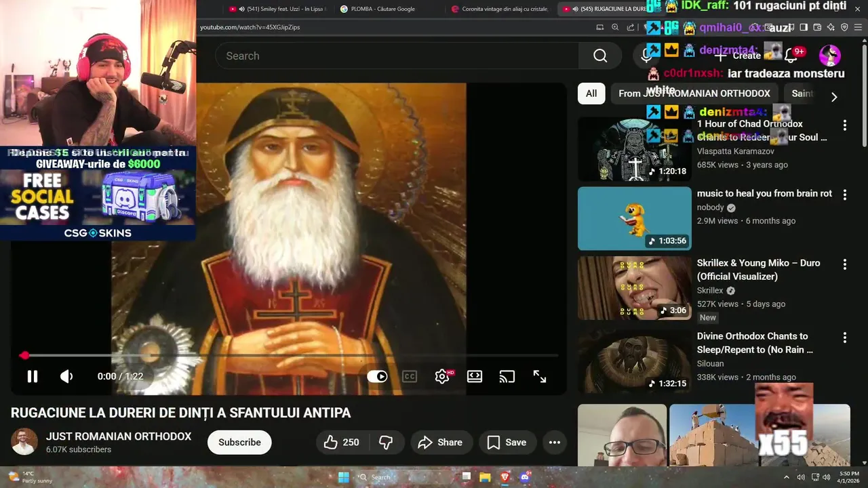Select 'From JUST ROMANIAN ORTHODOX' filter chip
Viewport: 868px width, 488px height.
point(694,94)
